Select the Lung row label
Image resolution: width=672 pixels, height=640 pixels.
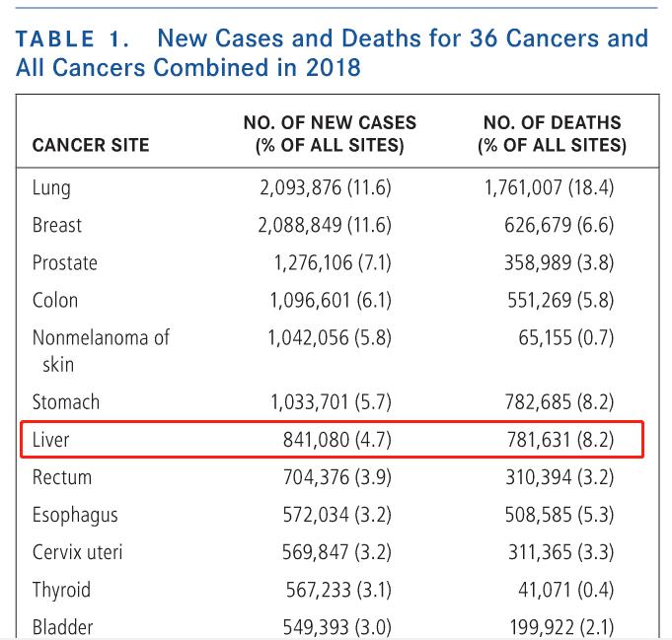(x=51, y=187)
